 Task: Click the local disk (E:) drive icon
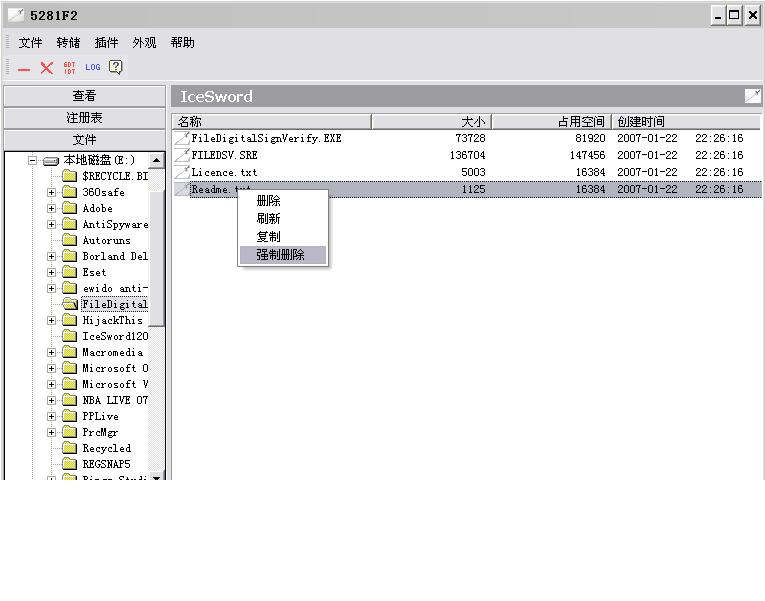(51, 160)
